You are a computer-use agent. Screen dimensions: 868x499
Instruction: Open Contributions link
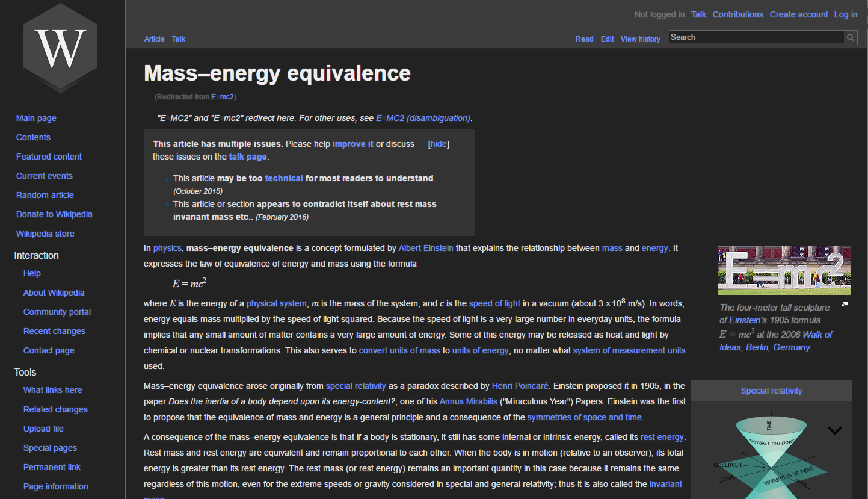(x=737, y=14)
